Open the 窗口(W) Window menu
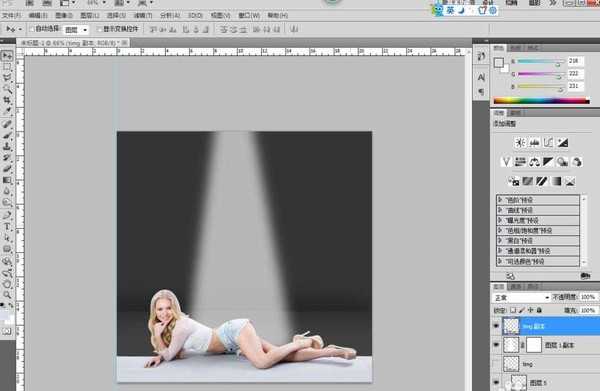This screenshot has width=600, height=391. point(249,15)
